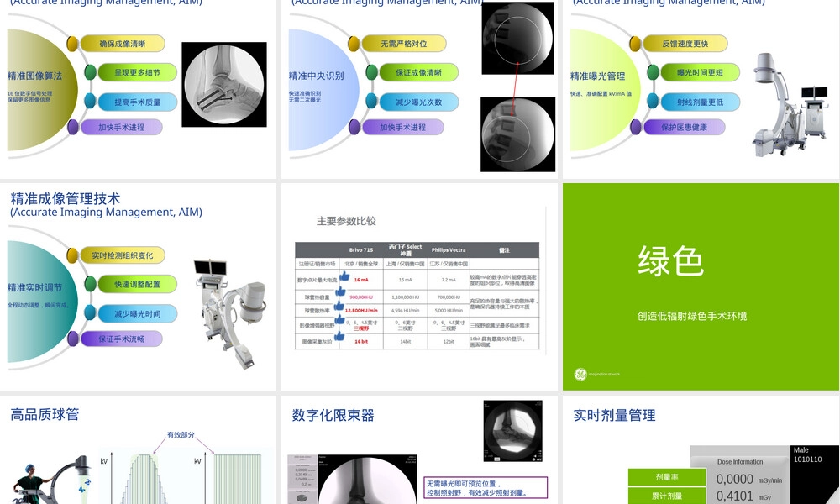The width and height of the screenshot is (840, 504).
Task: Select the green 绿色 section slide
Action: pyautogui.click(x=701, y=286)
